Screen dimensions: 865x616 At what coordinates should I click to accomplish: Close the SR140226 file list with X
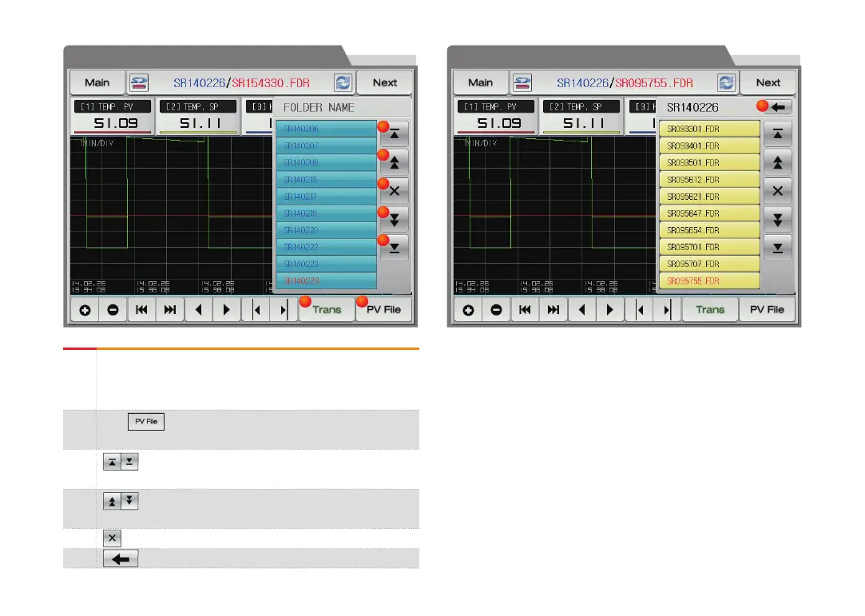click(x=778, y=191)
